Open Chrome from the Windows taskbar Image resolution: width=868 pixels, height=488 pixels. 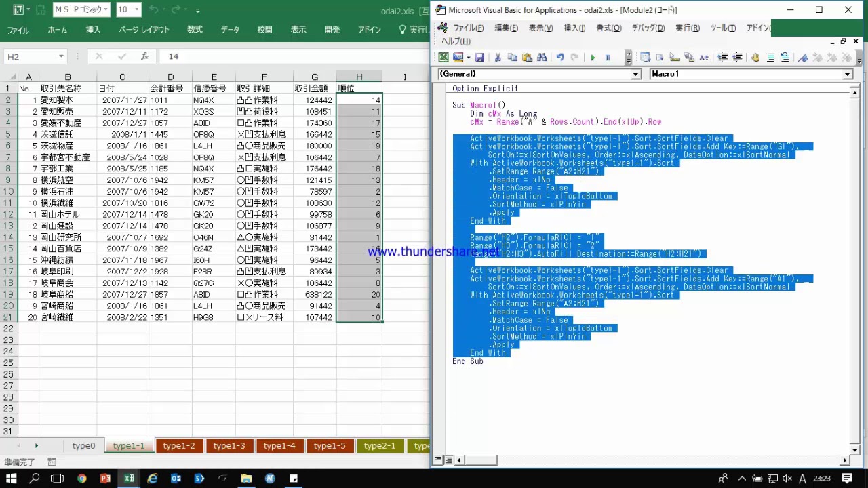pos(81,478)
